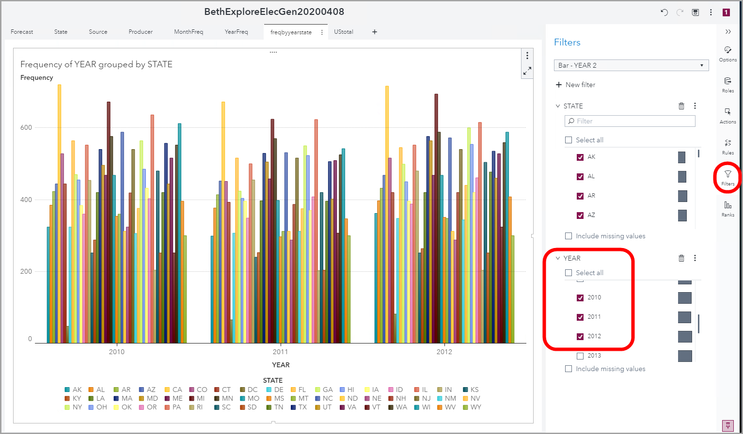
Task: Click New filter button
Action: tap(575, 85)
